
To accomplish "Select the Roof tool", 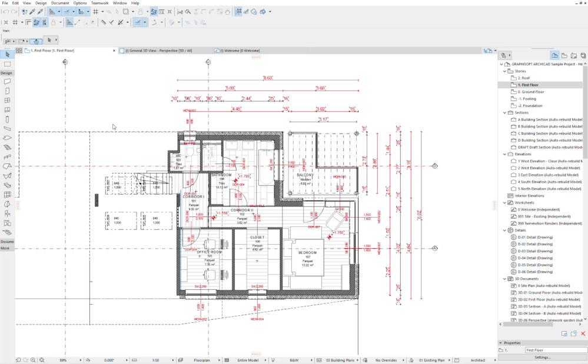I will (7, 166).
